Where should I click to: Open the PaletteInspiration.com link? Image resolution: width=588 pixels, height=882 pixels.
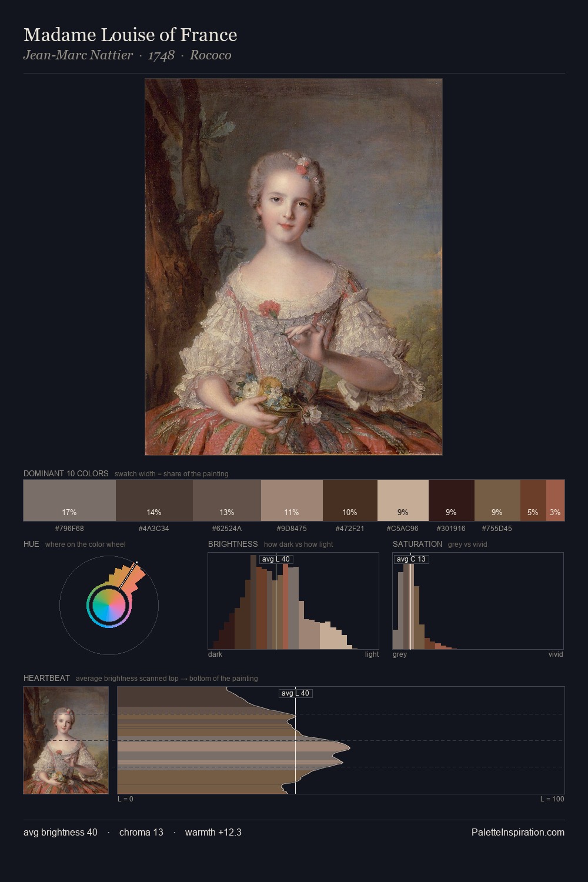(518, 832)
